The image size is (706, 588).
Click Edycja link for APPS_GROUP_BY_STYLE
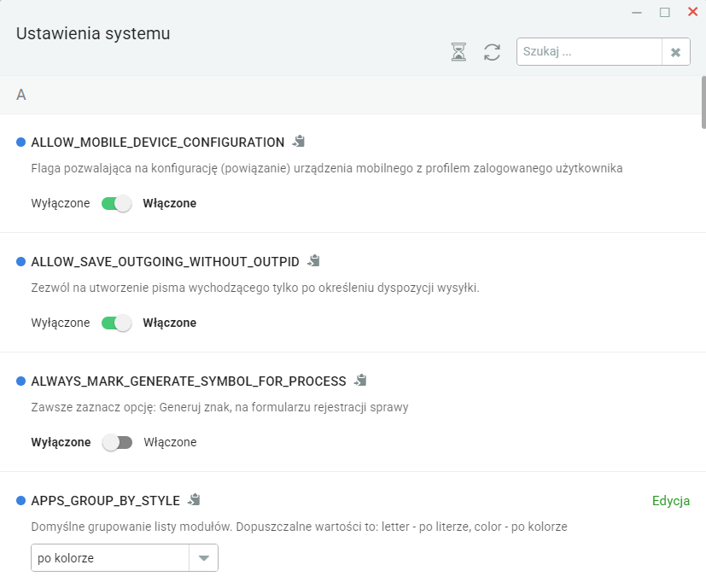point(671,501)
